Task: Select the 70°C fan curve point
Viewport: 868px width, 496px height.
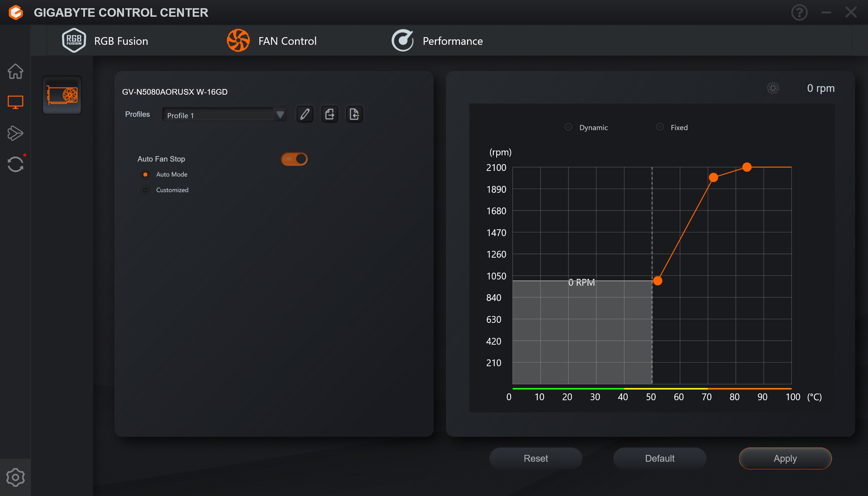Action: (x=713, y=177)
